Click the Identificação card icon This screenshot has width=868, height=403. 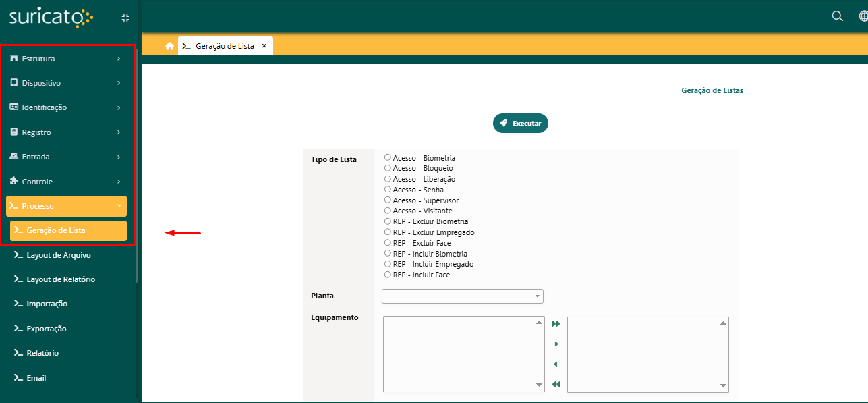14,107
